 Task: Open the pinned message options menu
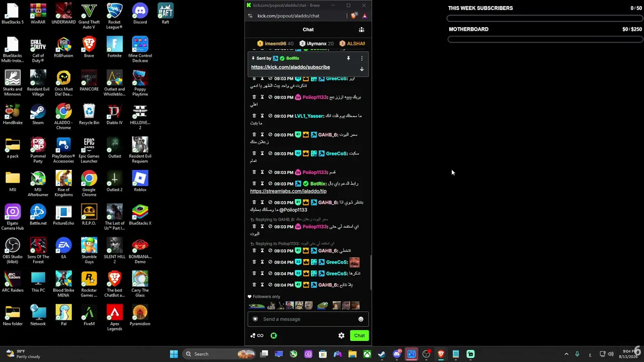coord(361,58)
